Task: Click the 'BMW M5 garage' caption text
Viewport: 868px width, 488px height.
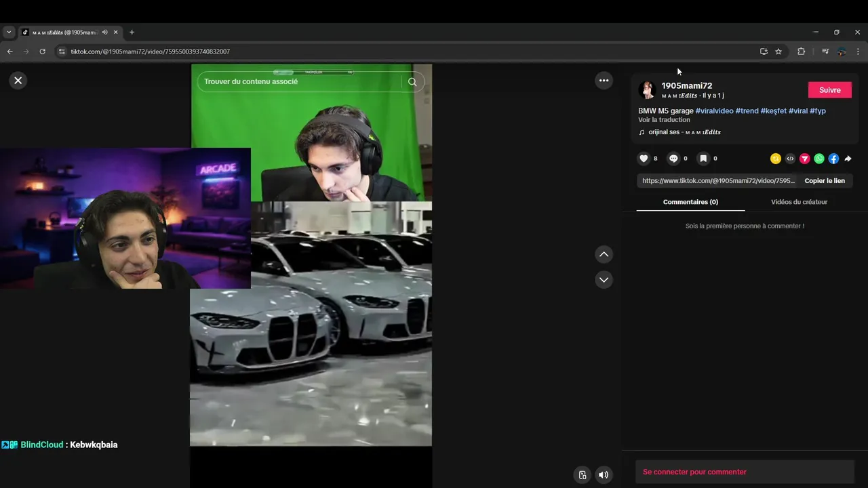Action: click(666, 110)
